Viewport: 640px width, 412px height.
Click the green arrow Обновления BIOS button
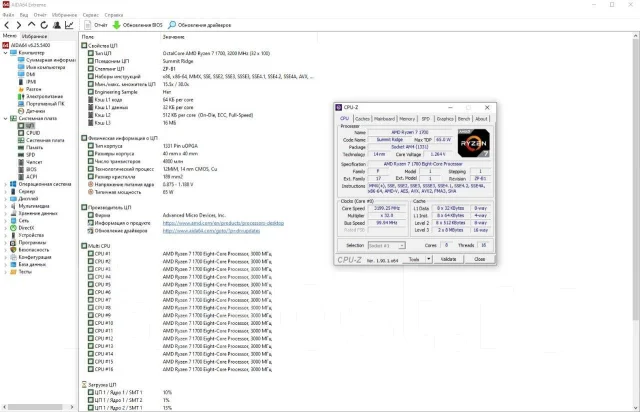[x=138, y=25]
